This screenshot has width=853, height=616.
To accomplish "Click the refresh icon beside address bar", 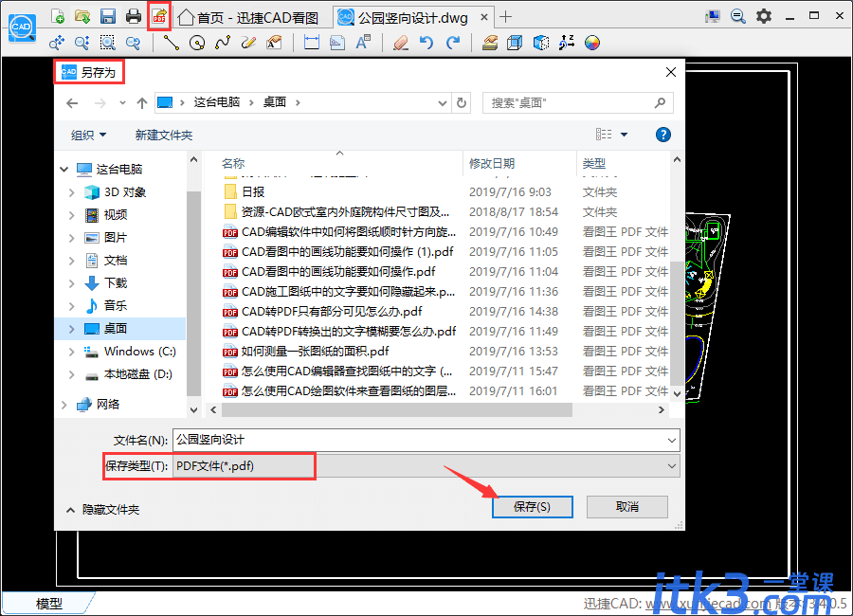I will (x=462, y=102).
